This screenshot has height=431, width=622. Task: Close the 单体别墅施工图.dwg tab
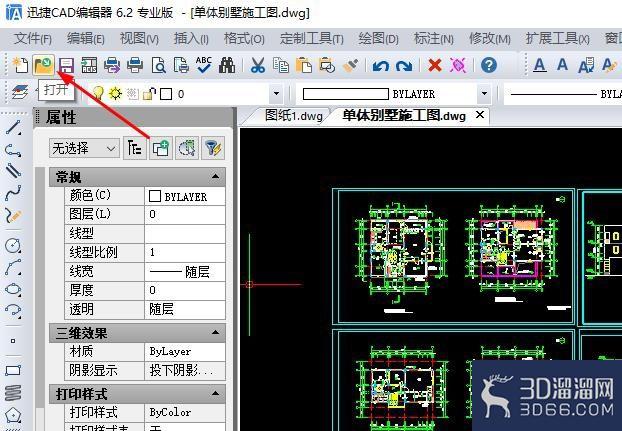480,115
